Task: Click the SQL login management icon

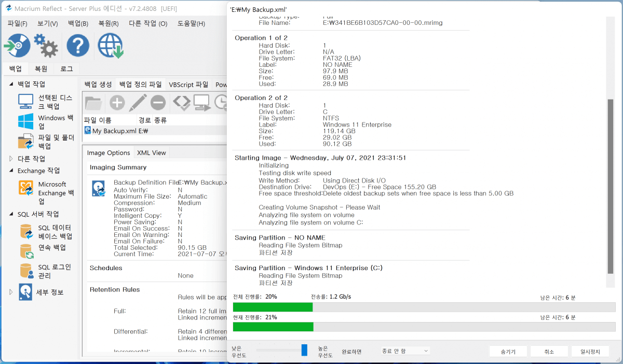Action: 26,271
